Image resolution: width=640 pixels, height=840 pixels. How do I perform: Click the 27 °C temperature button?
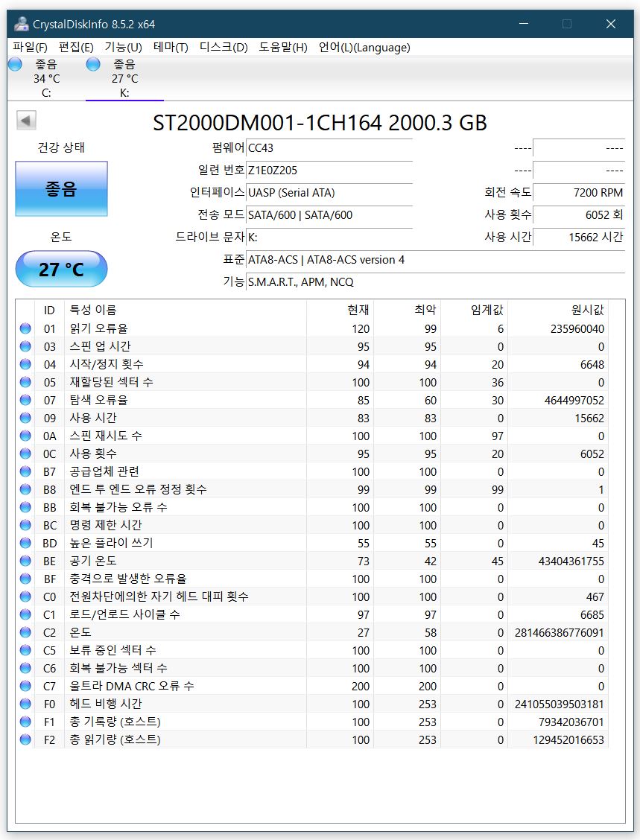point(61,269)
